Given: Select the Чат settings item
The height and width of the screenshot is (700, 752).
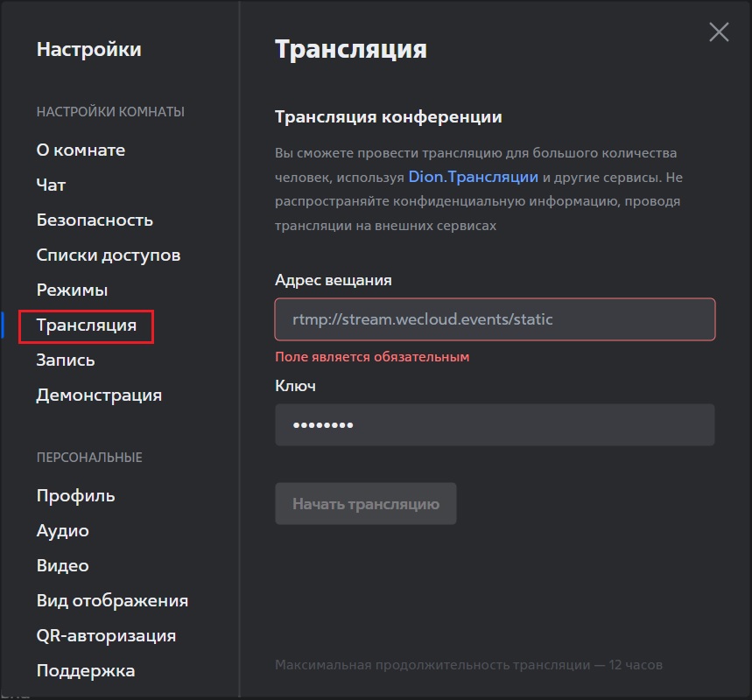Looking at the screenshot, I should click(51, 185).
